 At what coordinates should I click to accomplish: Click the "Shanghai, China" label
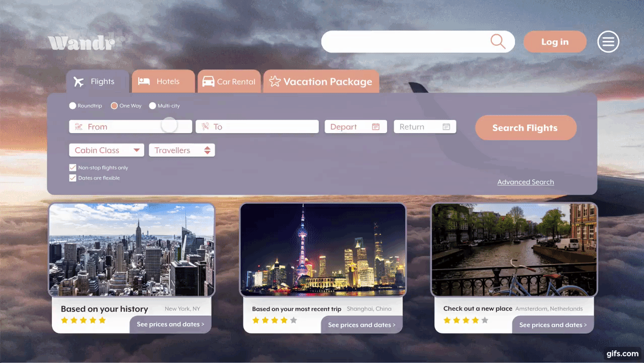(x=369, y=309)
